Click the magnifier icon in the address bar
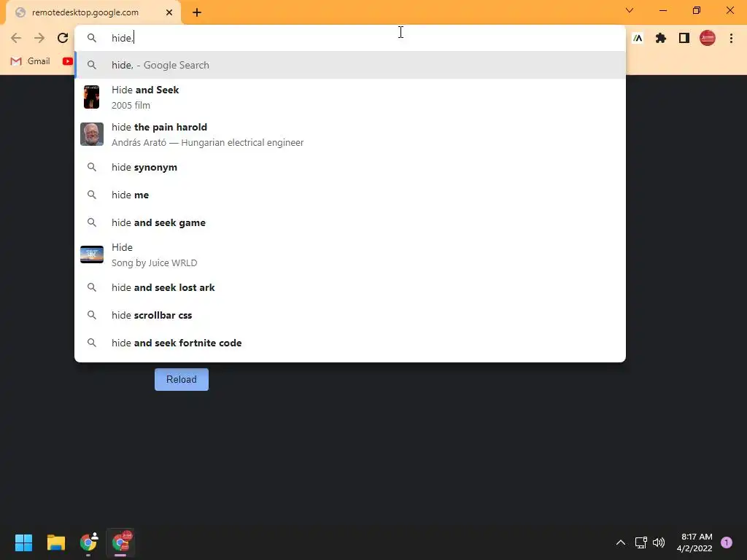747x560 pixels. pyautogui.click(x=91, y=38)
